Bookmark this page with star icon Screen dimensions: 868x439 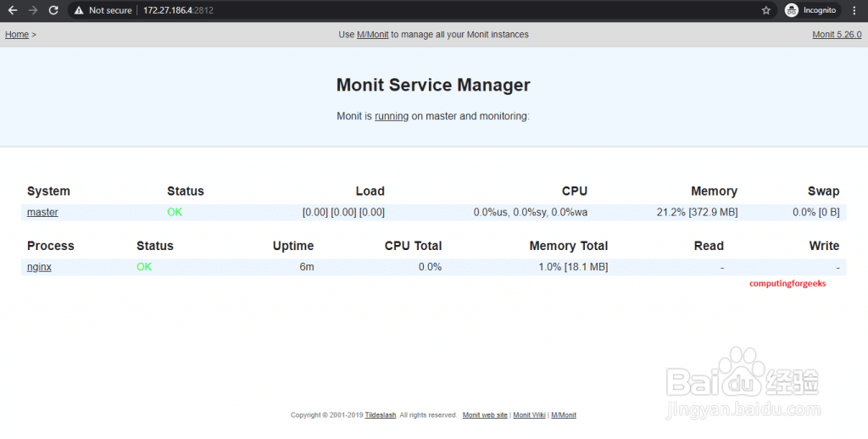coord(766,10)
